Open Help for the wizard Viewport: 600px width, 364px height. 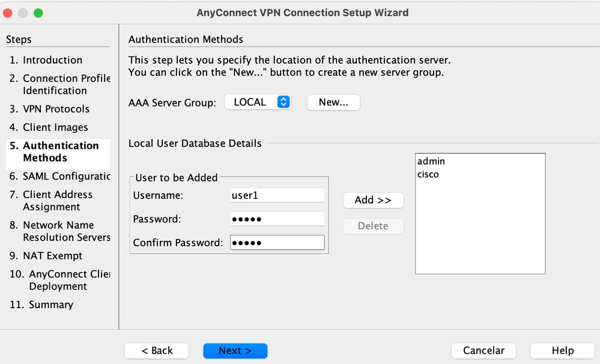pyautogui.click(x=563, y=351)
